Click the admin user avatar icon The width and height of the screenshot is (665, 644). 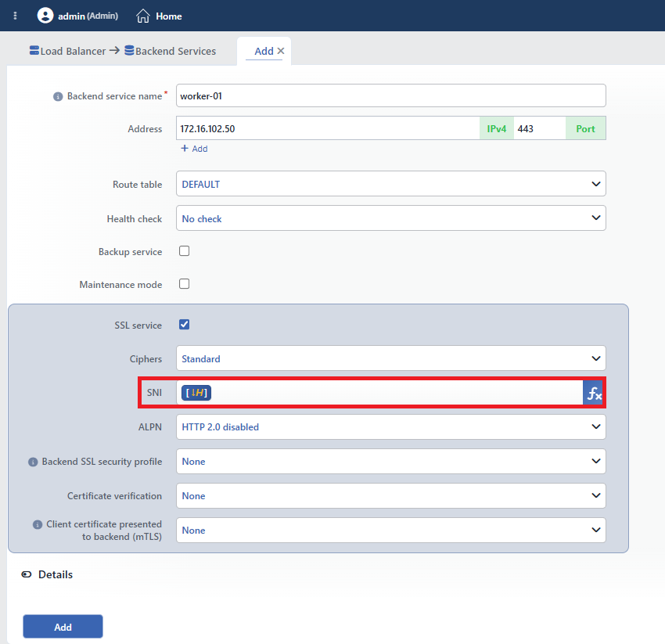click(x=45, y=16)
